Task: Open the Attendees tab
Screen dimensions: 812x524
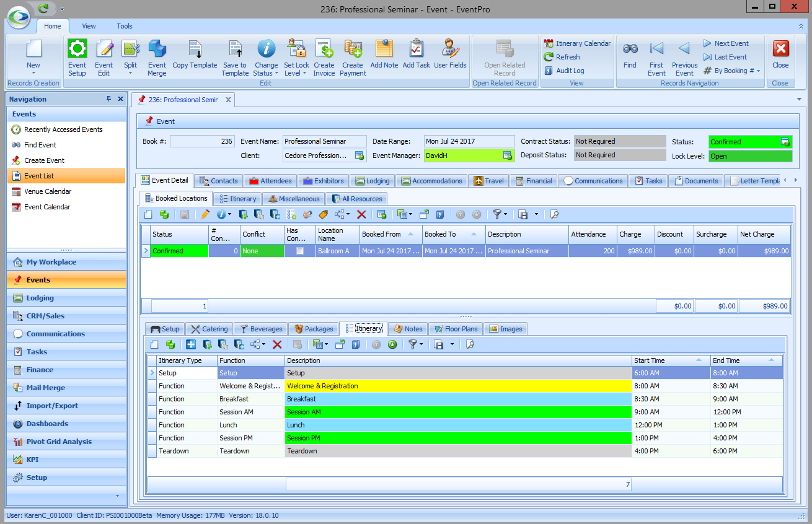Action: [270, 181]
